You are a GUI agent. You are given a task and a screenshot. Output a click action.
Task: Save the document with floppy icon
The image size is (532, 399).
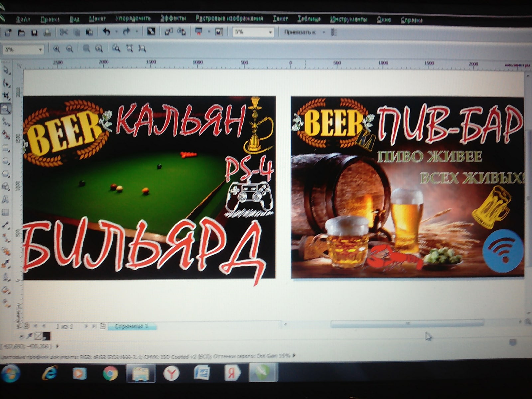34,33
